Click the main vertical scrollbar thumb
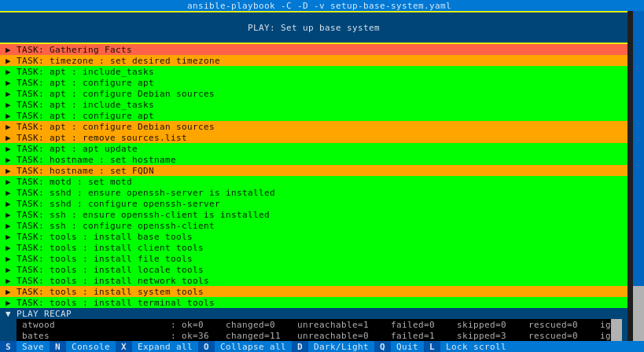This screenshot has width=644, height=352. coord(638,313)
